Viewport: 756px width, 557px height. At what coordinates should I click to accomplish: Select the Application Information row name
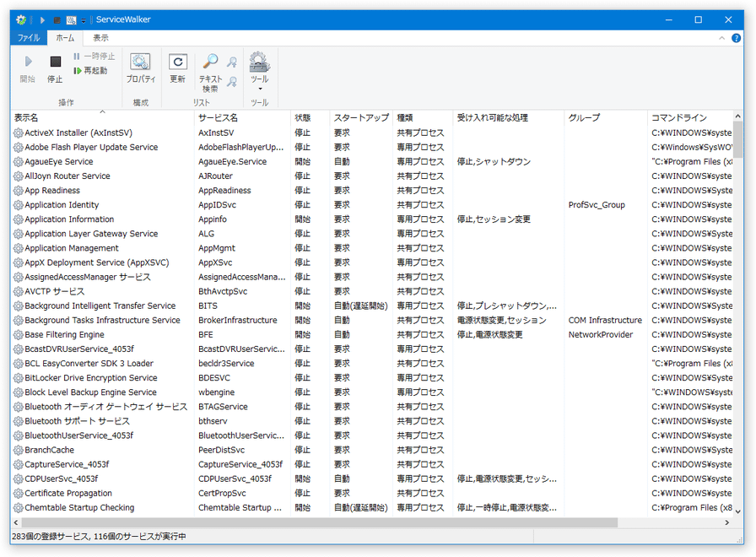point(69,219)
